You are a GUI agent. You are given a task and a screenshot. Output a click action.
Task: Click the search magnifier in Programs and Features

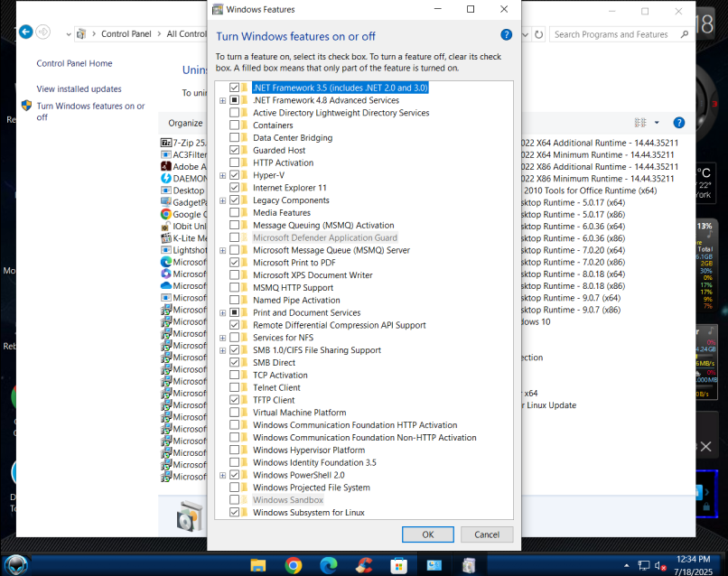click(685, 34)
